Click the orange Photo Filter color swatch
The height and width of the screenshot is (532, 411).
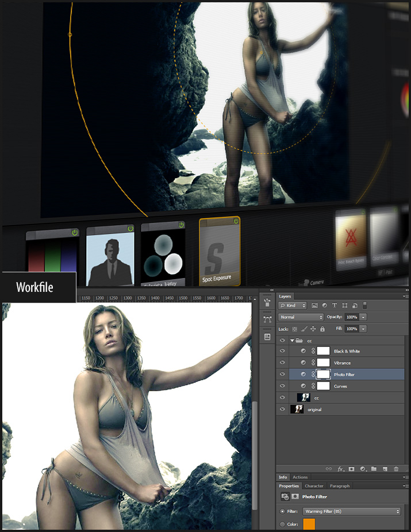pos(309,524)
